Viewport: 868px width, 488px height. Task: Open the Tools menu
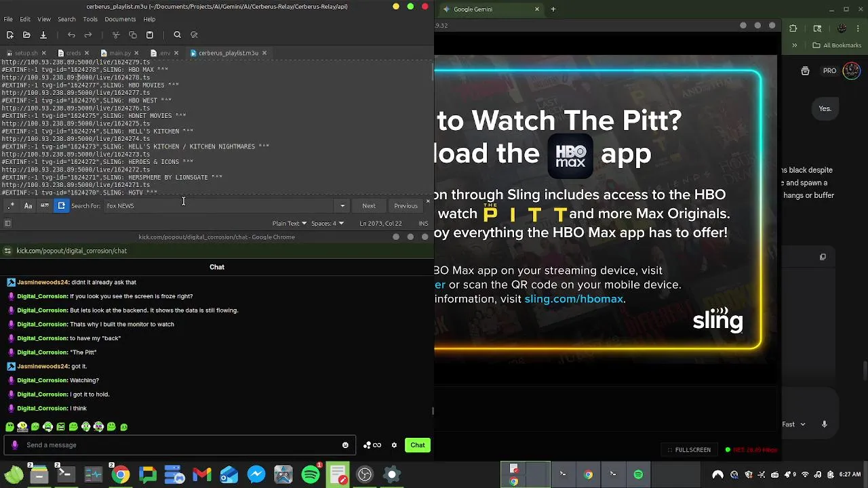click(90, 19)
